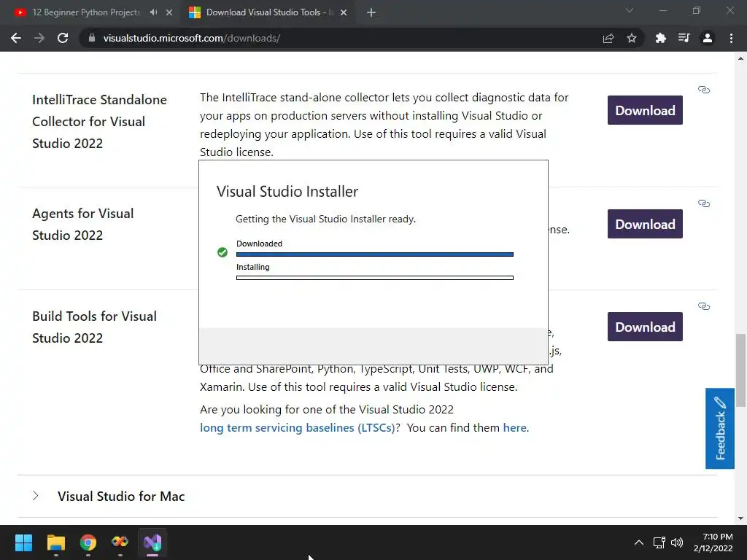Screen dimensions: 747x560
Task: Click the green Downloaded checkmark icon
Action: 222,252
